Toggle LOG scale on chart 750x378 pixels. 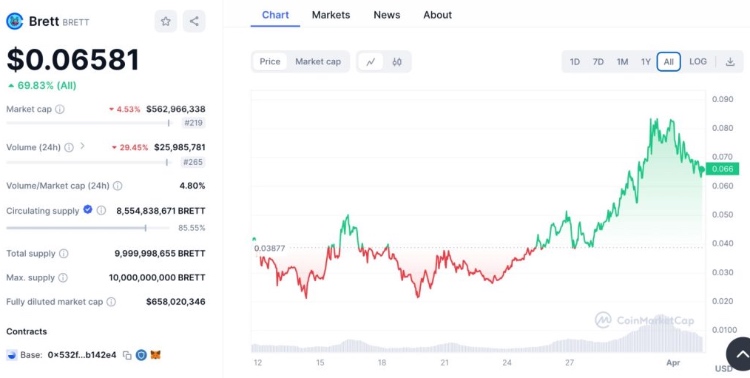pyautogui.click(x=698, y=62)
